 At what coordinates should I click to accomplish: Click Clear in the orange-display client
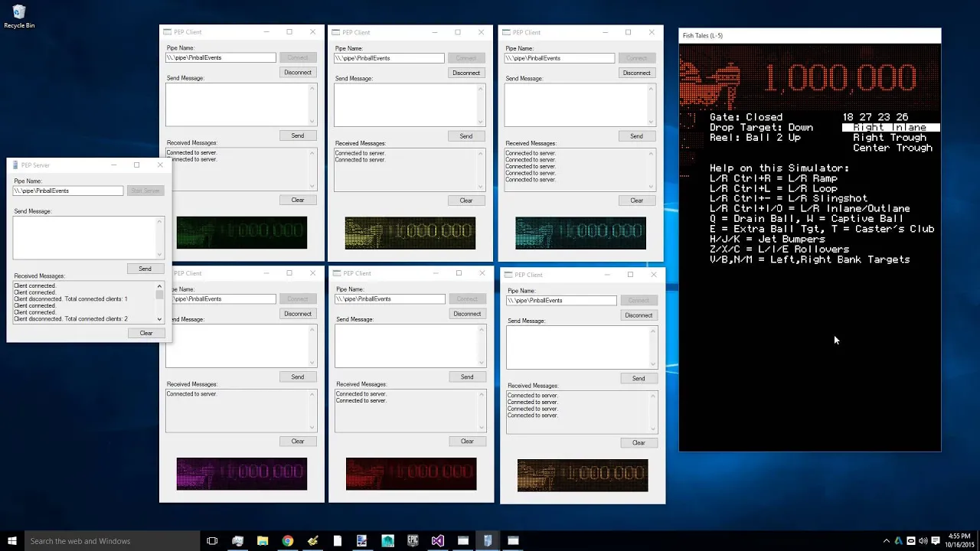click(639, 442)
